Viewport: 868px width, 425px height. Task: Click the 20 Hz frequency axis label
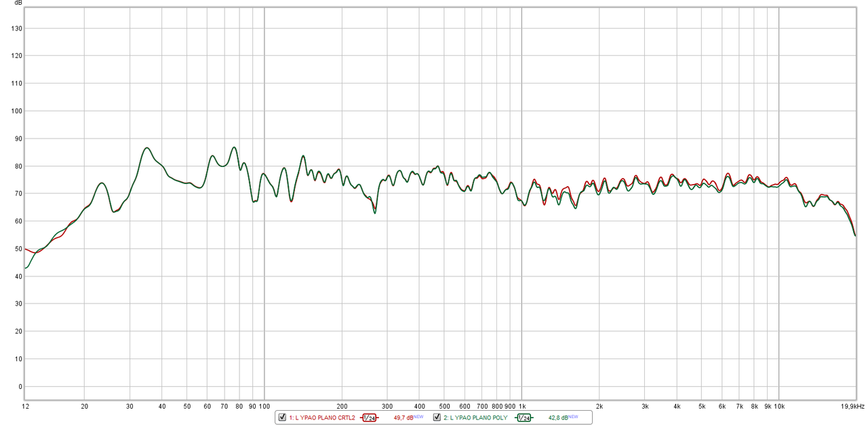(84, 406)
